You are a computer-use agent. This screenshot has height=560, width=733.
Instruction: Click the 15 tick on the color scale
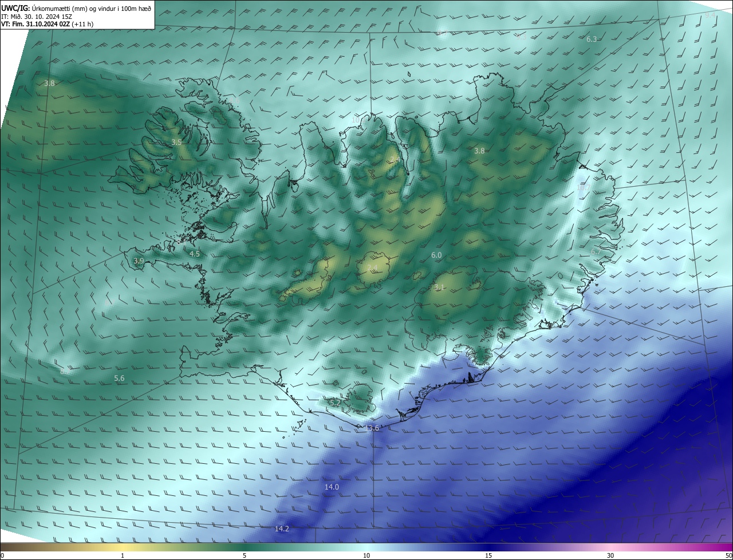pyautogui.click(x=488, y=555)
